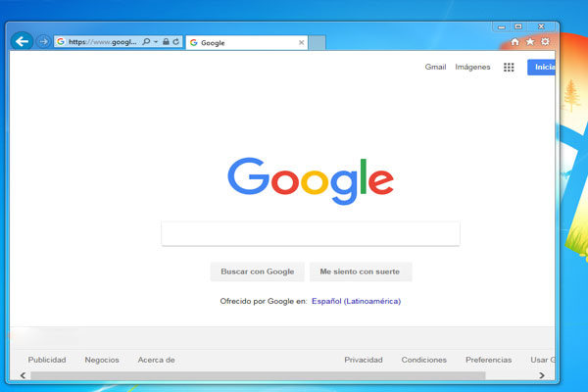Click the Google favicon in address bar

click(x=61, y=41)
